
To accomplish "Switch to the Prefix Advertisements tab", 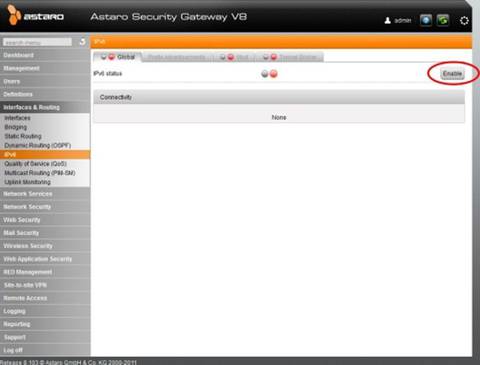I will (x=177, y=57).
